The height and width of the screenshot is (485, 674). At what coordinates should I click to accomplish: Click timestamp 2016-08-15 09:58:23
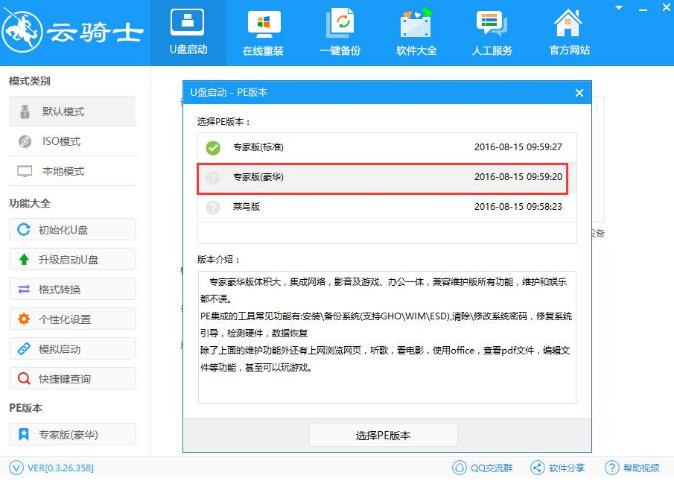518,206
